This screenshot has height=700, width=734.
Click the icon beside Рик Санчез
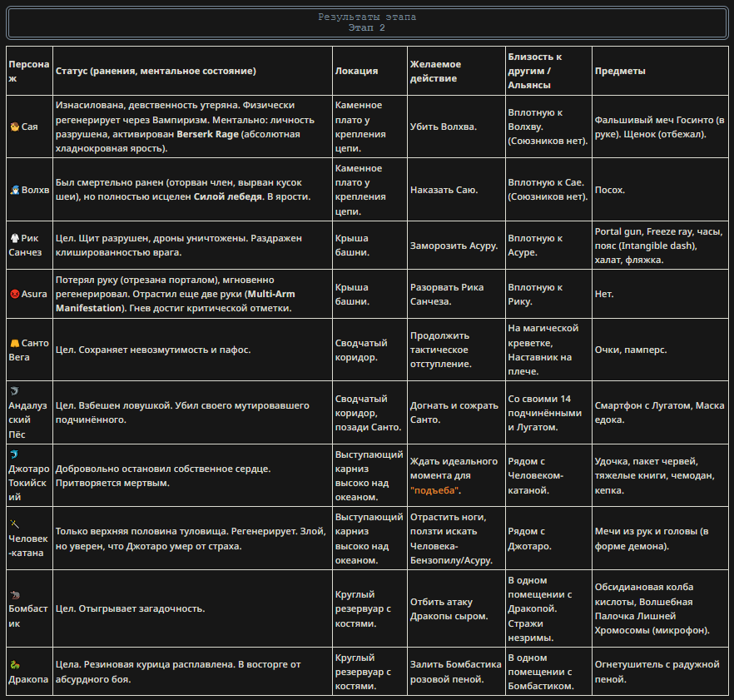click(14, 238)
